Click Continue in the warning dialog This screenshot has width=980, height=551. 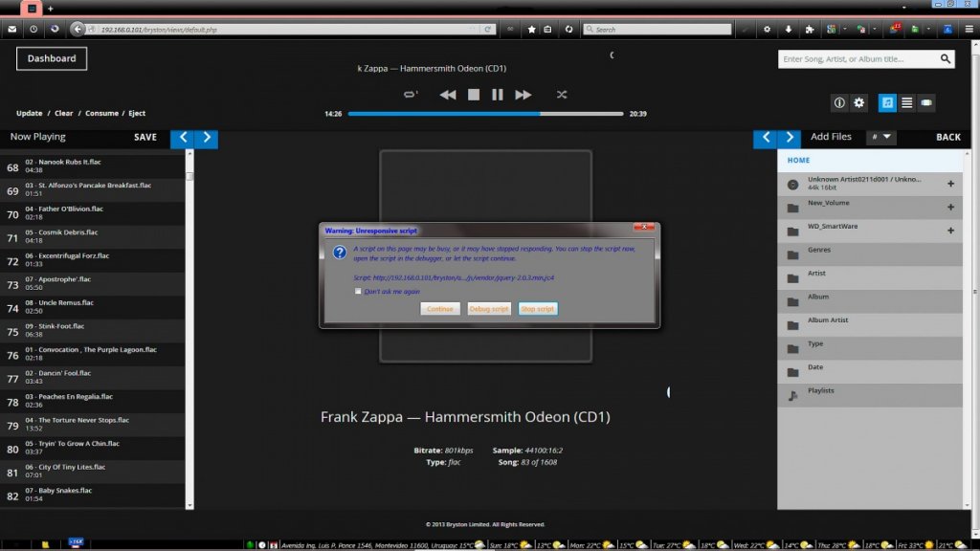click(x=440, y=309)
